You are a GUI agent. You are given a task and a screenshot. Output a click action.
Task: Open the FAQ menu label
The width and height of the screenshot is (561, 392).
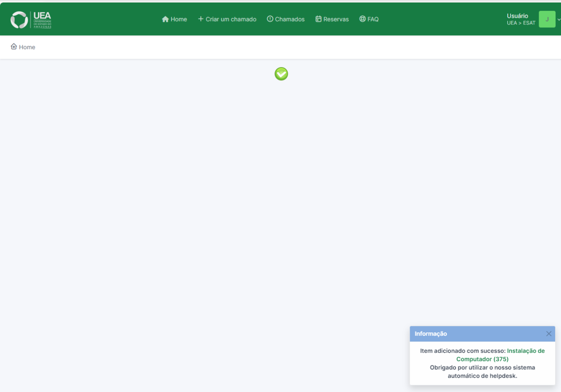373,19
